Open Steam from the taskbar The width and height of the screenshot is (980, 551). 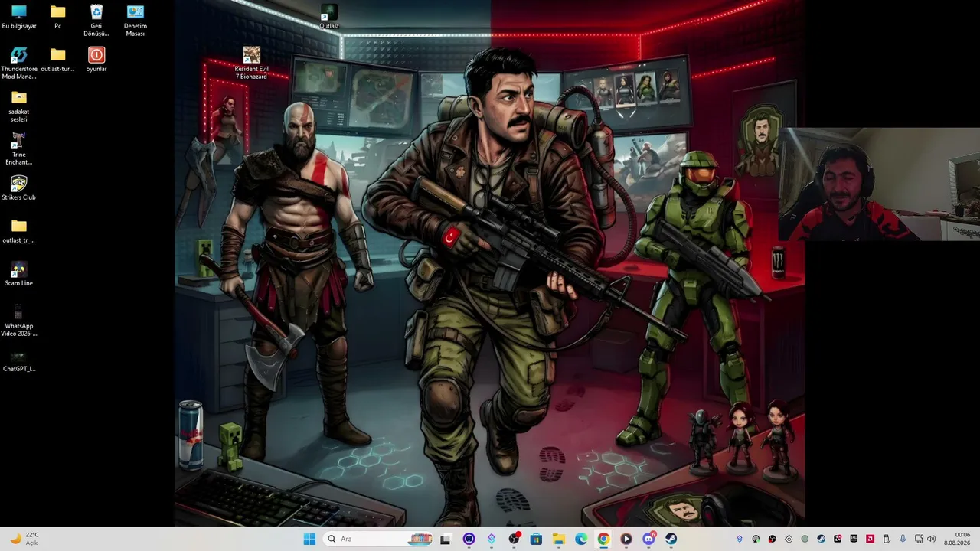tap(671, 539)
